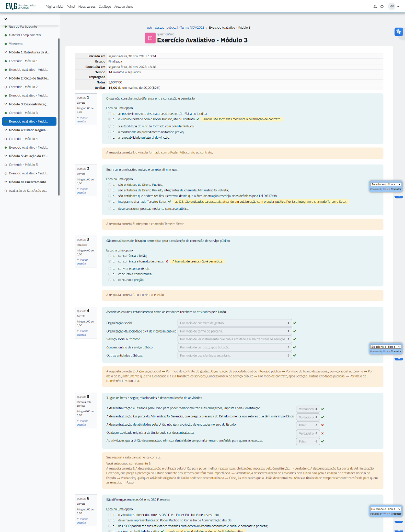Screen dimensions: 405x532
Task: Click the MV user avatar
Action: tap(392, 6)
